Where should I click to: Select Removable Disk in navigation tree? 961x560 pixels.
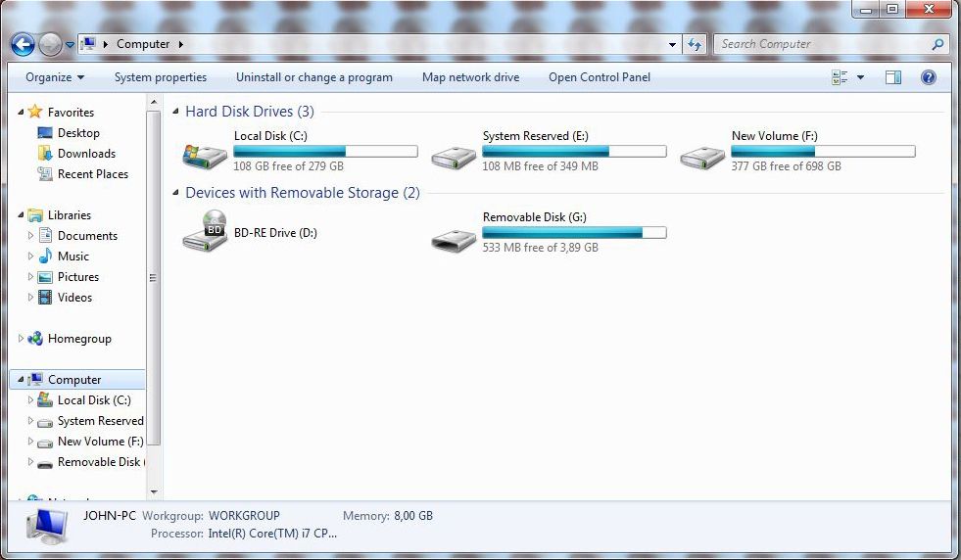[101, 462]
